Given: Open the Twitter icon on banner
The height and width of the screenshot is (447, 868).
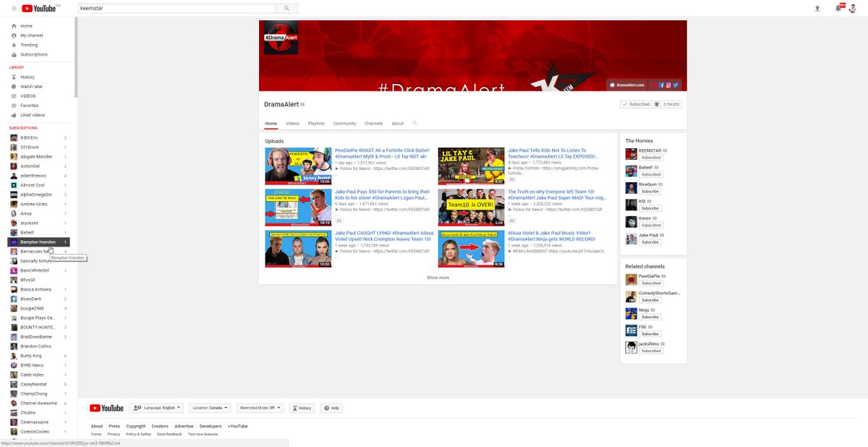Looking at the screenshot, I should [x=676, y=85].
